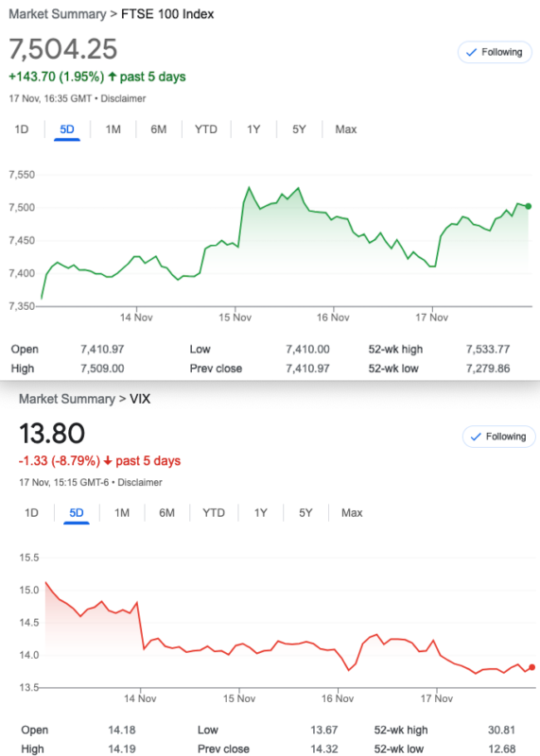The width and height of the screenshot is (540, 756).
Task: Click the FTSE 52-wk low value 7,279.86
Action: [488, 369]
